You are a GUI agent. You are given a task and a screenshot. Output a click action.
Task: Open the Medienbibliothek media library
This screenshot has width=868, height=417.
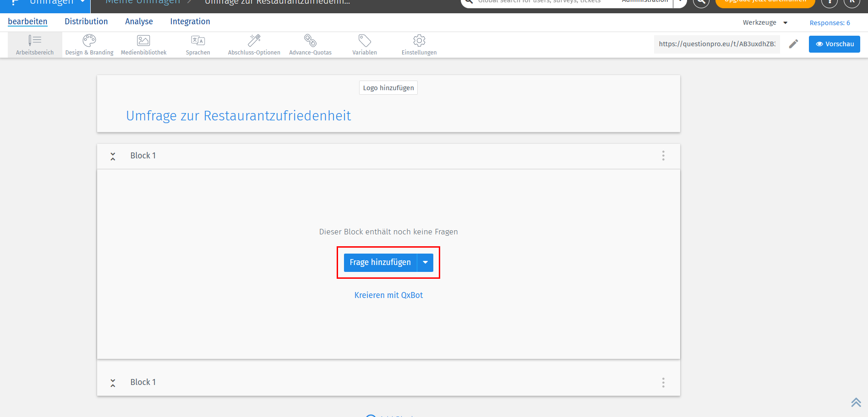coord(144,45)
